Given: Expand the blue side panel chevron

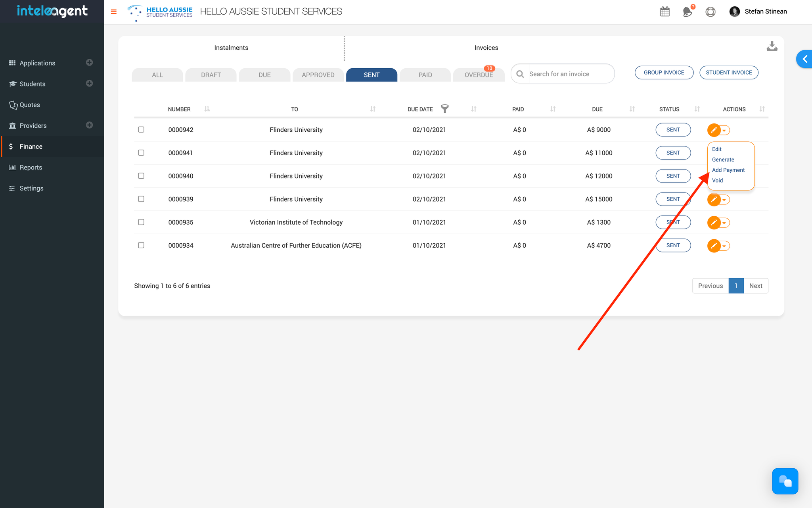Looking at the screenshot, I should tap(804, 60).
